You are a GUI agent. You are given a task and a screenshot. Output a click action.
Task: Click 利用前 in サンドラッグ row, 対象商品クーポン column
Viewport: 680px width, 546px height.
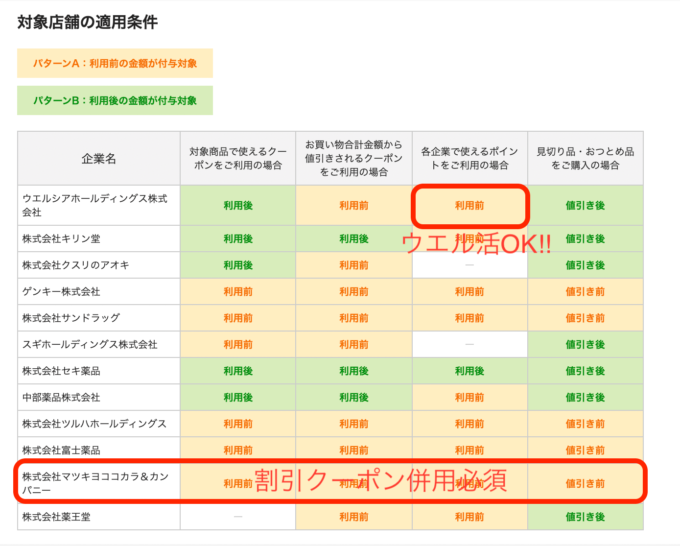(x=238, y=318)
